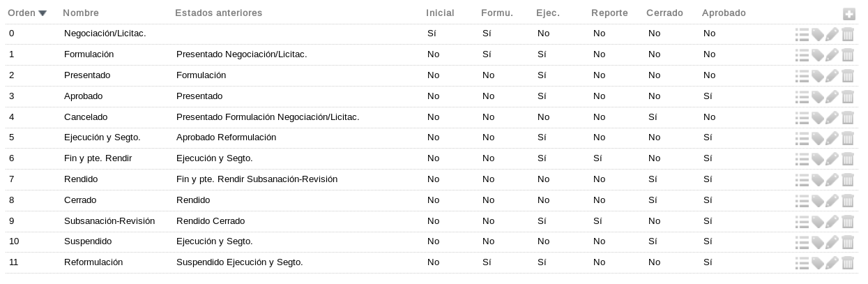Click tag icon for Fin y pte. Rendir row
868x284 pixels.
click(817, 160)
